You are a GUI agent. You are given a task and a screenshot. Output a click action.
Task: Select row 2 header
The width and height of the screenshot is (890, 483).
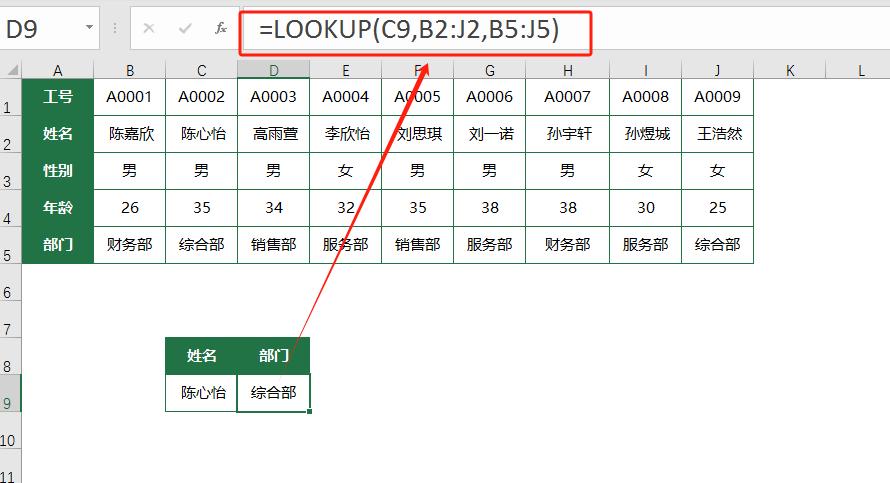coord(10,134)
